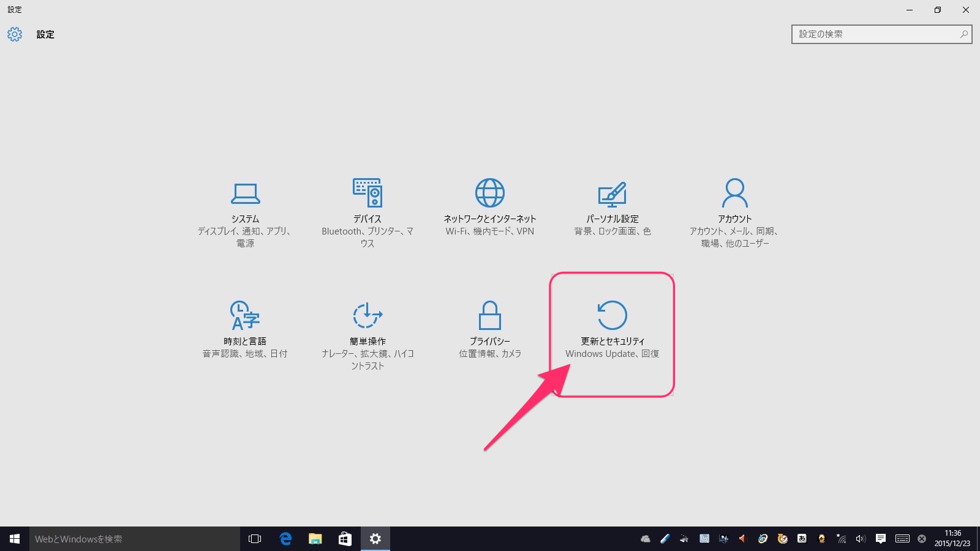This screenshot has width=980, height=551.
Task: Click the settings gear icon beside 設定 title
Action: 15,34
